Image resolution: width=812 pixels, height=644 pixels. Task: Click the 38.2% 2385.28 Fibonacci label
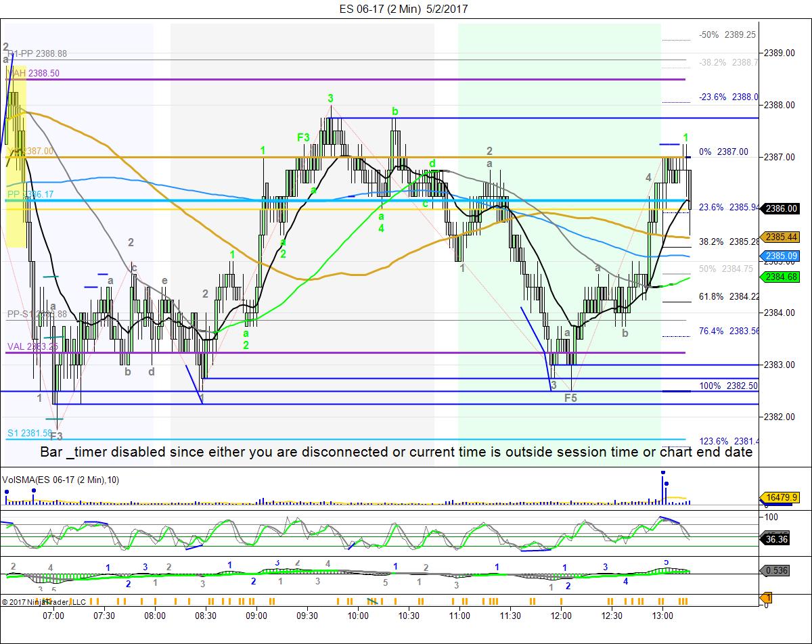click(x=727, y=241)
